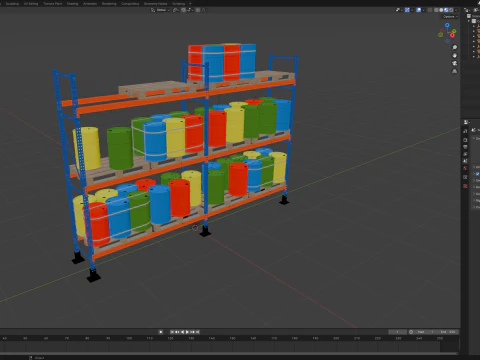
Task: Open the pivot point dropdown
Action: (x=176, y=10)
